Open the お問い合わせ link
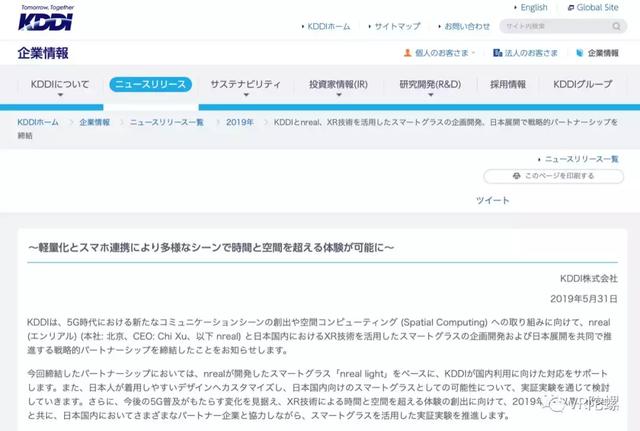The height and width of the screenshot is (431, 640). [467, 27]
